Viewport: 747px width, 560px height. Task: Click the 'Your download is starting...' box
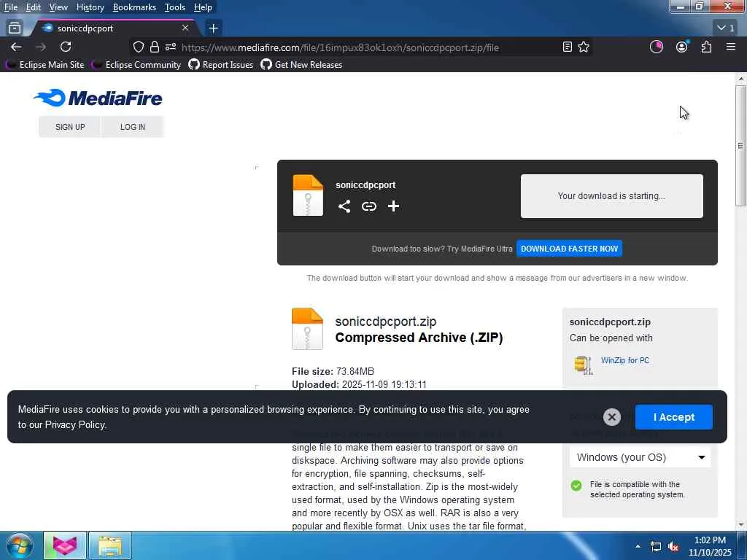(611, 195)
